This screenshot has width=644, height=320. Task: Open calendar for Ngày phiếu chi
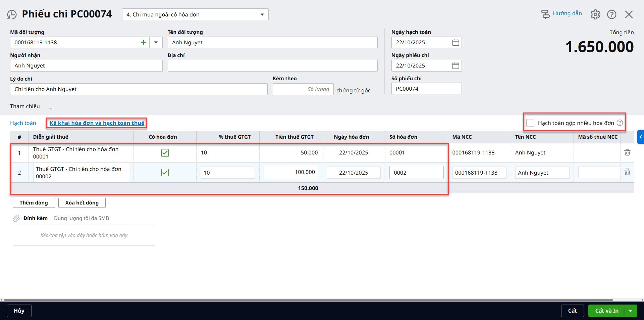(x=455, y=66)
